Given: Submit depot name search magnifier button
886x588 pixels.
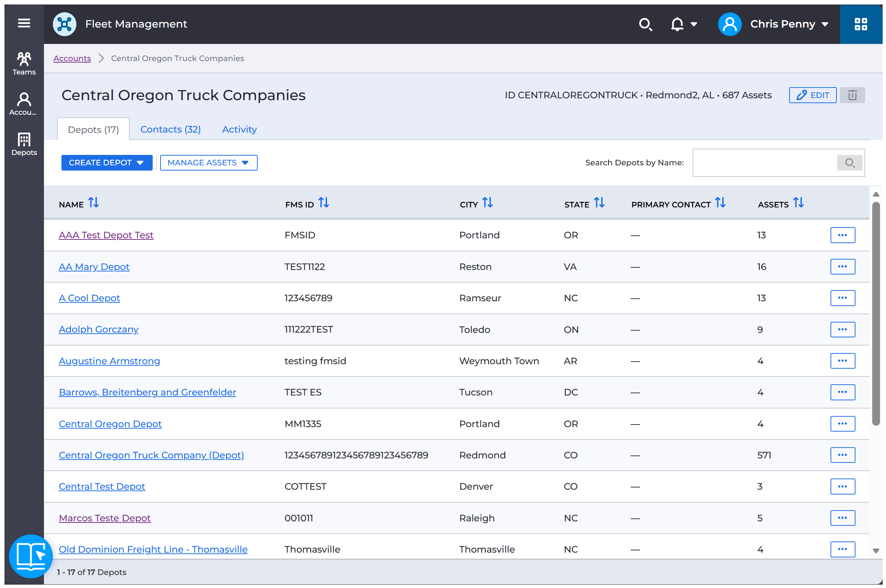Looking at the screenshot, I should pyautogui.click(x=849, y=163).
